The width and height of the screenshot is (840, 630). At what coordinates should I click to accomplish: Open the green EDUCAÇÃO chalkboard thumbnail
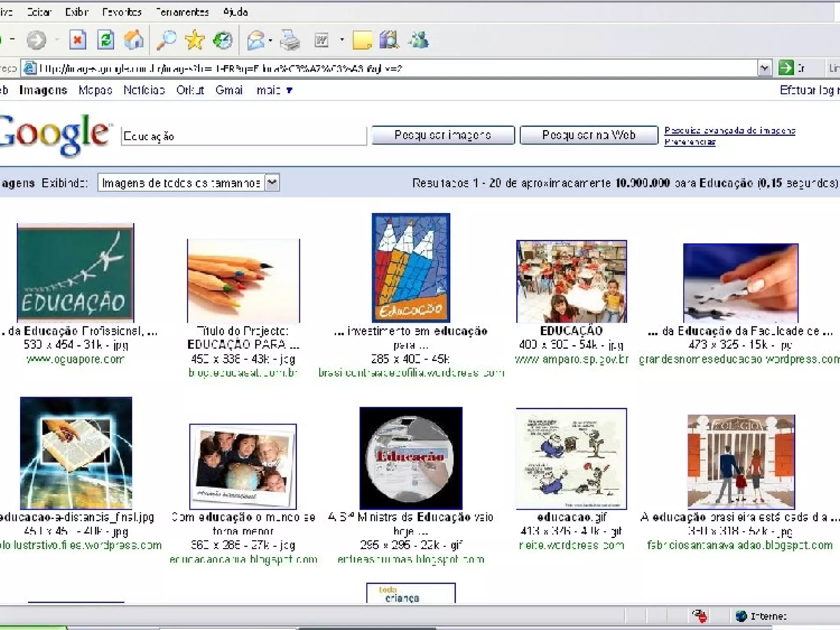pos(75,272)
